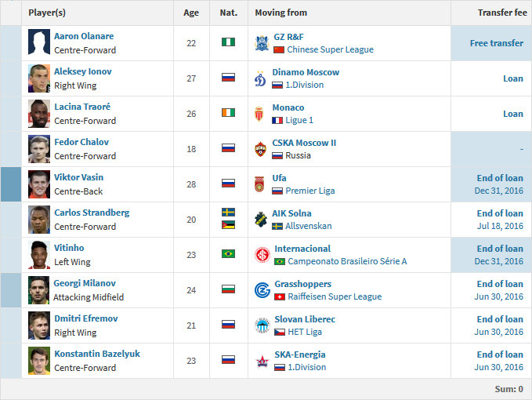
Task: Click the Dinamo Moscow club crest
Action: point(260,78)
